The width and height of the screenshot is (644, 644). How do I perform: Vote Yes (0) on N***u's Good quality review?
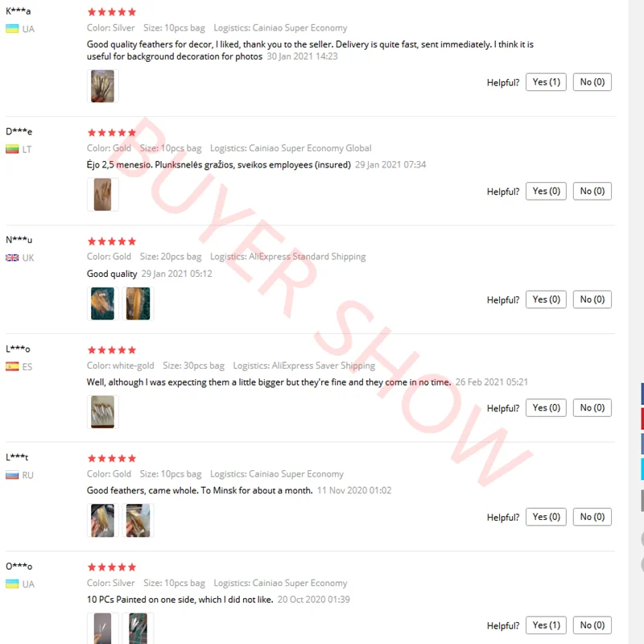tap(546, 299)
